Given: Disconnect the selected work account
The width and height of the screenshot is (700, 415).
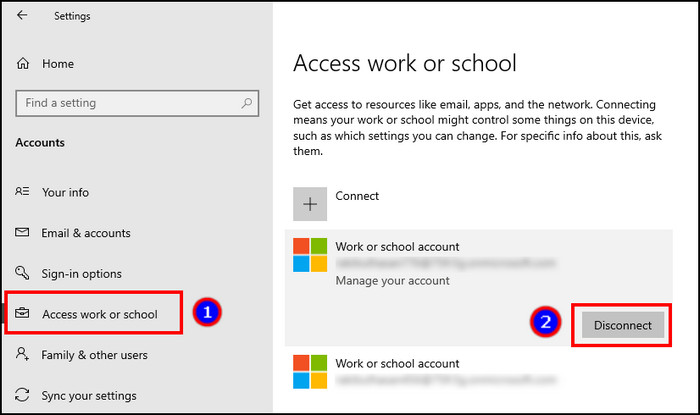Looking at the screenshot, I should pos(623,325).
